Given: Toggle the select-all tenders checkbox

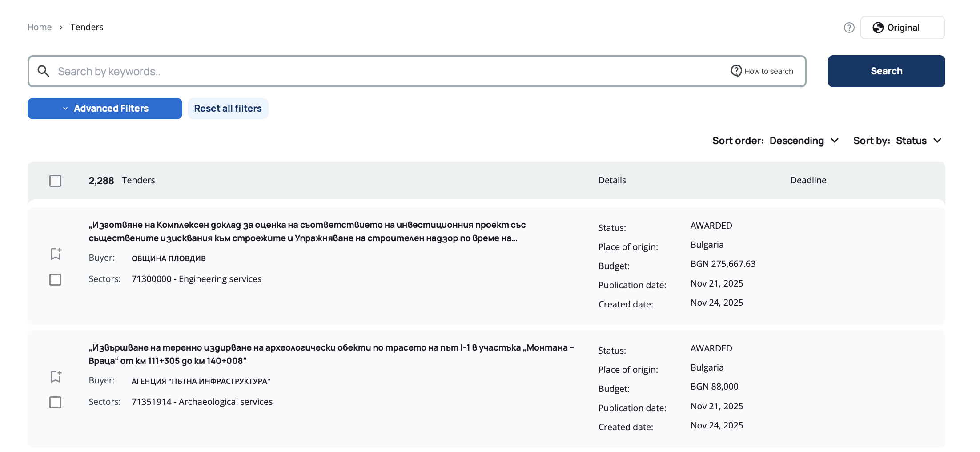Looking at the screenshot, I should (55, 181).
